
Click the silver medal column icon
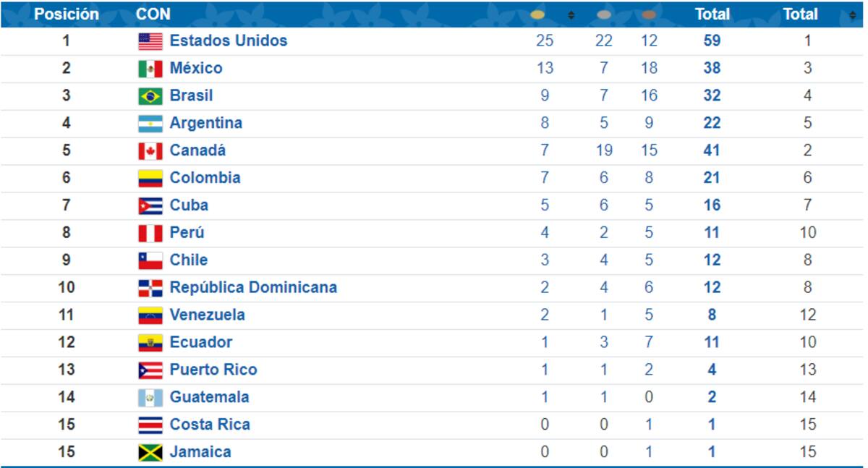tap(604, 14)
